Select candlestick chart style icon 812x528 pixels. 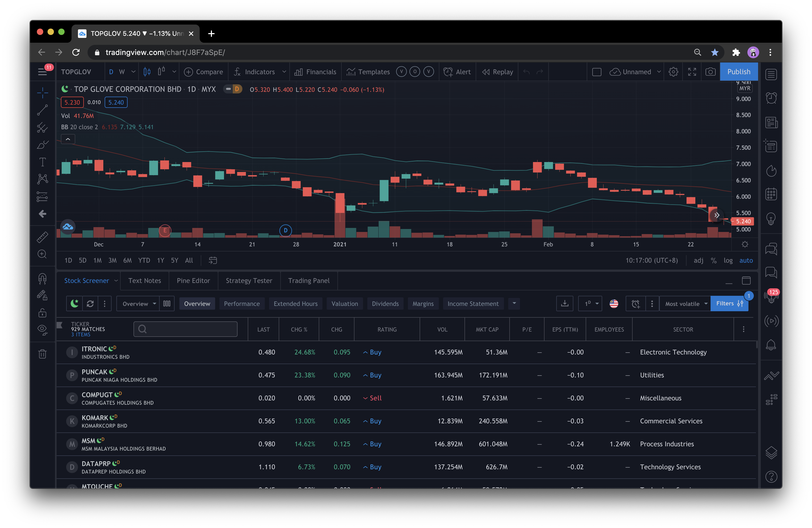pyautogui.click(x=147, y=72)
